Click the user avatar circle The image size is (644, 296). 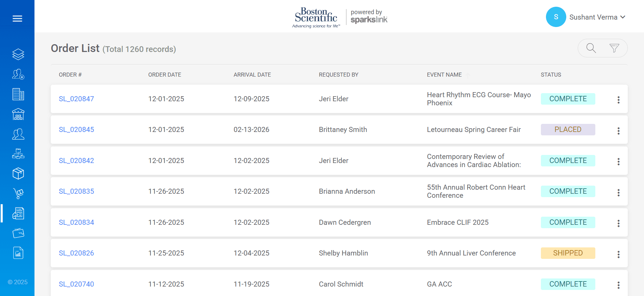click(x=556, y=17)
